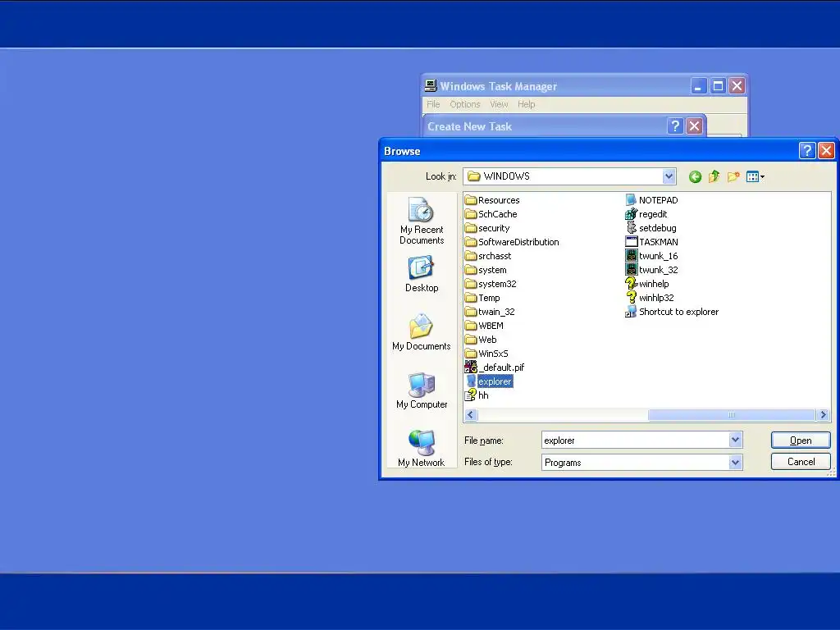The width and height of the screenshot is (840, 630).
Task: Select the system32 folder
Action: pyautogui.click(x=491, y=283)
